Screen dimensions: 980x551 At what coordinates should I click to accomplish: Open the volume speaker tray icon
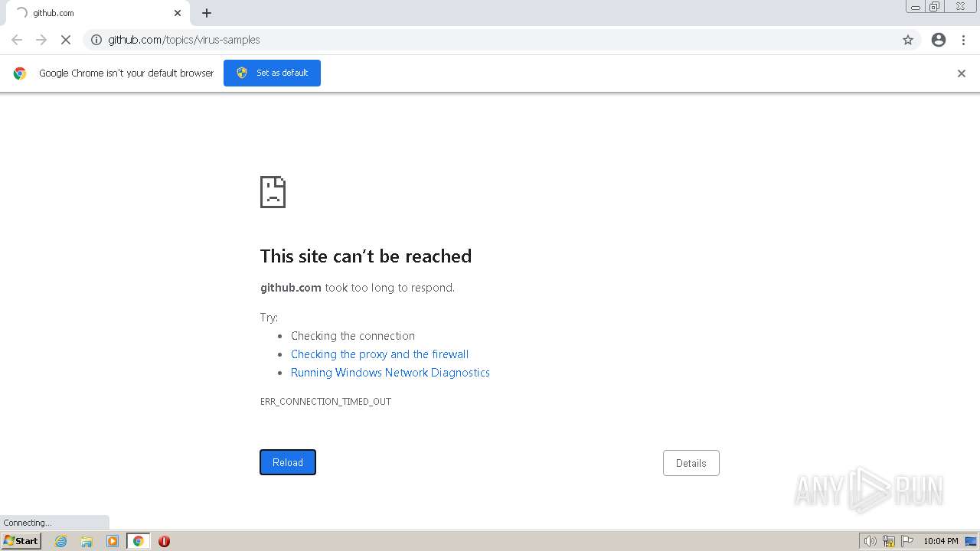(x=871, y=541)
